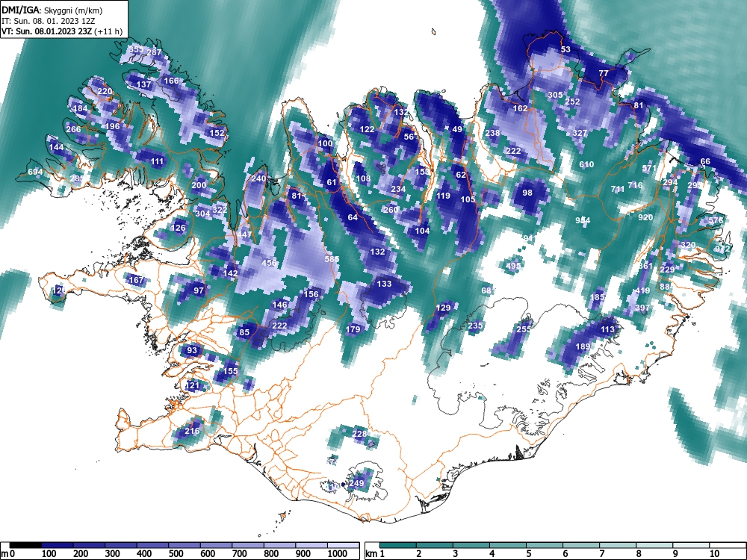747x560 pixels.
Task: Select the map value 322
Action: click(220, 210)
